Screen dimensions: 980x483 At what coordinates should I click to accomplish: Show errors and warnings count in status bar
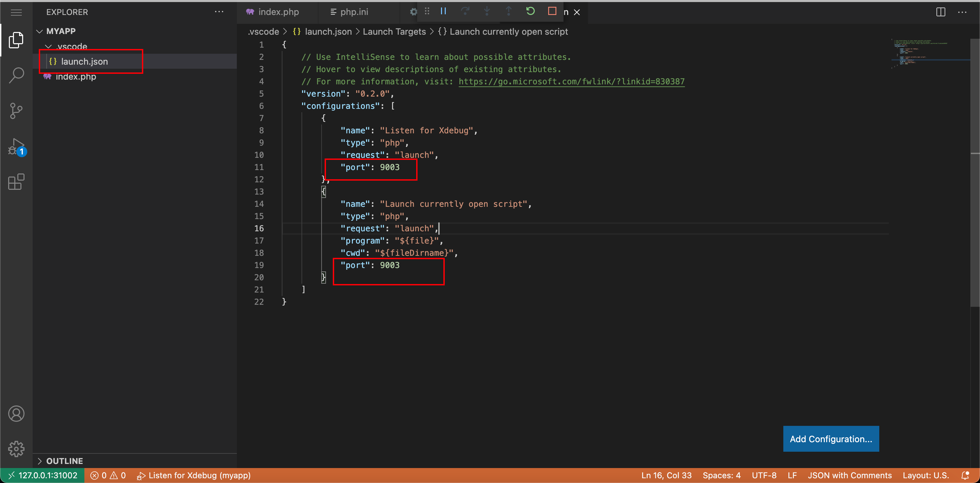[108, 476]
